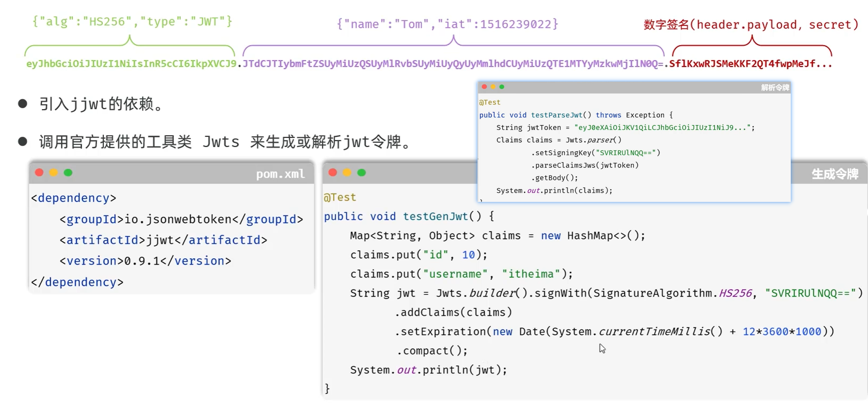Click the green dot in 生成令牌 window
868x419 pixels.
(361, 172)
